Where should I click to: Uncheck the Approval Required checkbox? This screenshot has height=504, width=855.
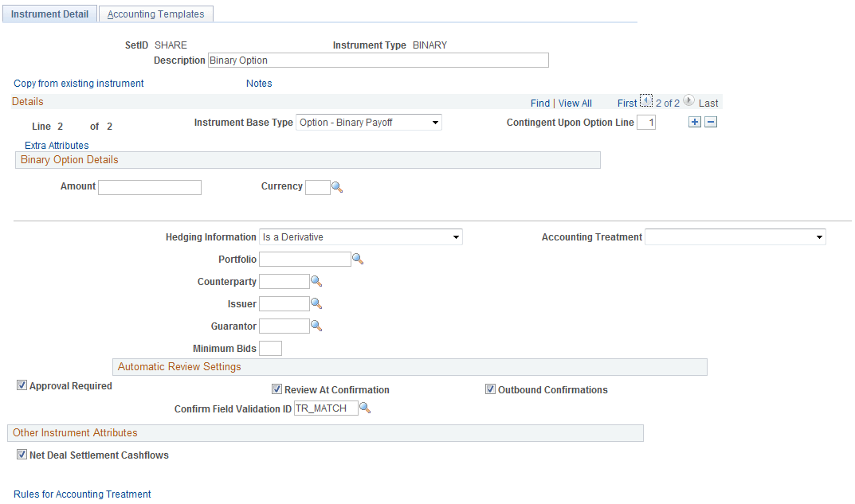(x=22, y=385)
